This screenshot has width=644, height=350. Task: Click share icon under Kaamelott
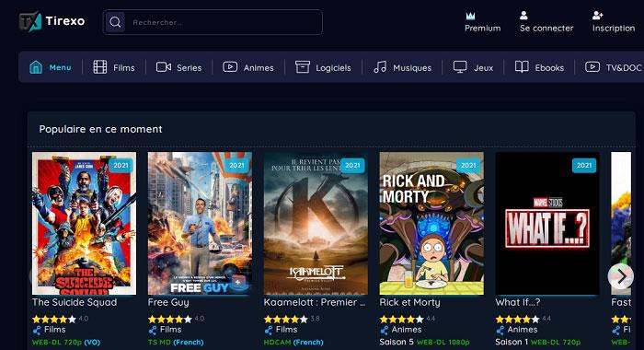point(269,330)
